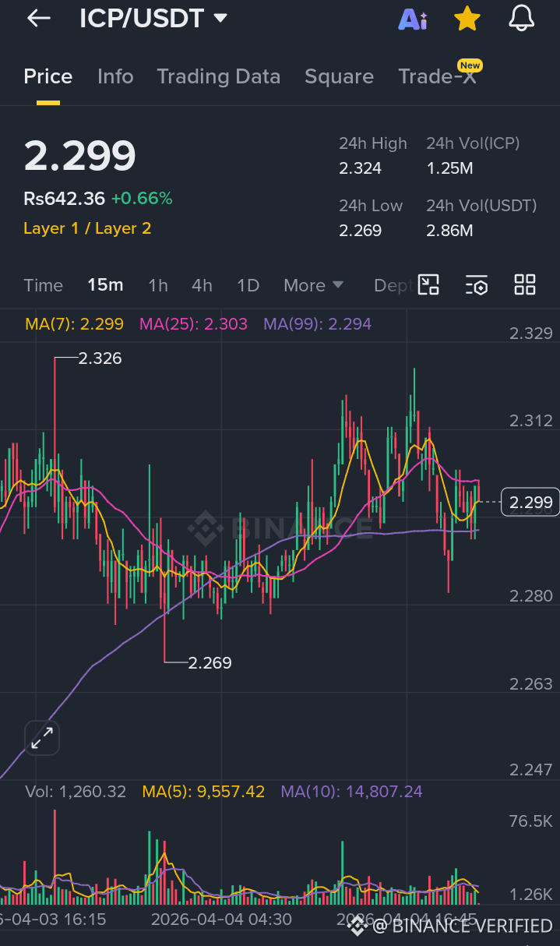Tap the 2.326 high price label
The image size is (560, 946).
coord(100,358)
